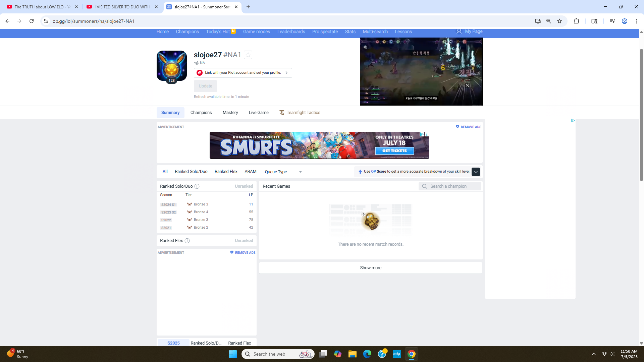The height and width of the screenshot is (362, 644).
Task: Reload the op.gg page
Action: (32, 21)
